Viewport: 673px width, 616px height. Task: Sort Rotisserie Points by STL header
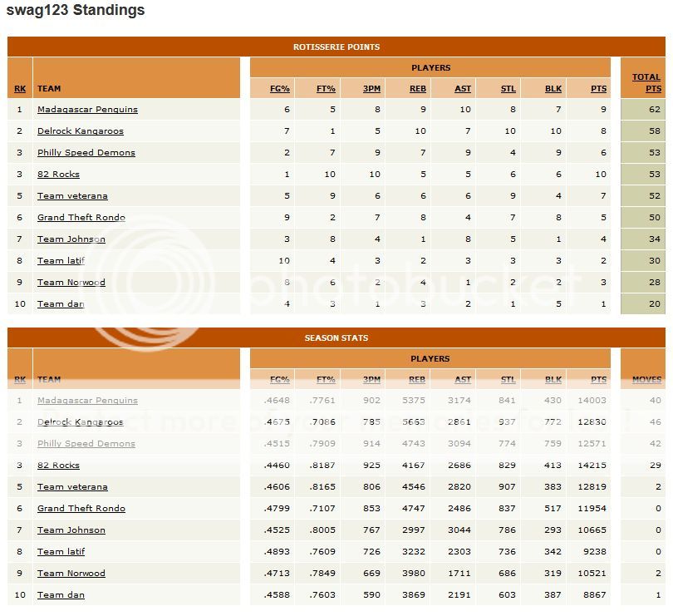[x=508, y=88]
